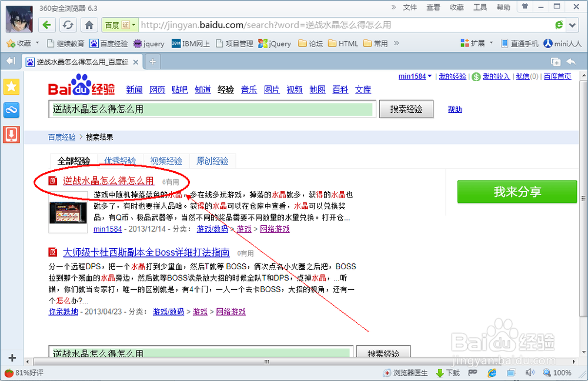Viewport: 588px width, 381px height.
Task: Click the red download icon in sidebar
Action: point(11,134)
